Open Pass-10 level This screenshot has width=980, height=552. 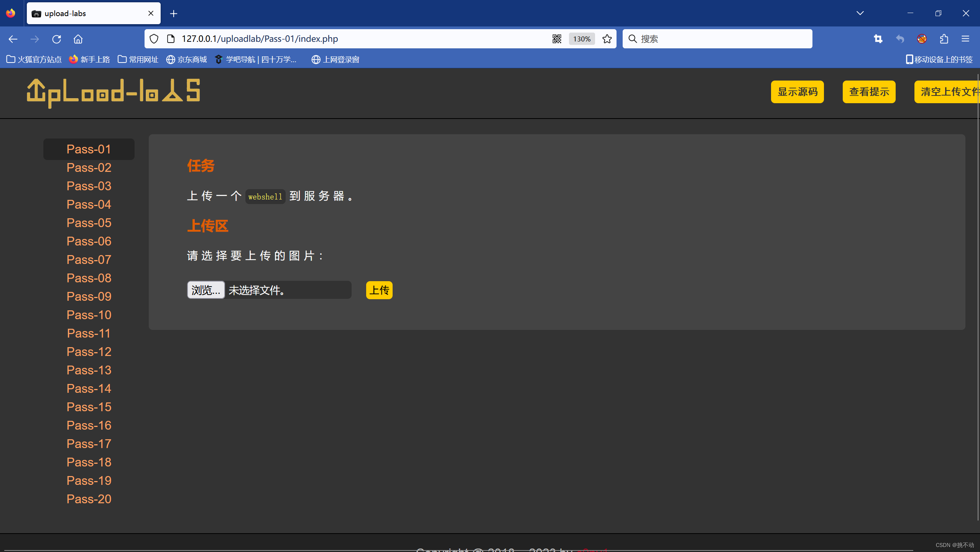[x=89, y=315]
